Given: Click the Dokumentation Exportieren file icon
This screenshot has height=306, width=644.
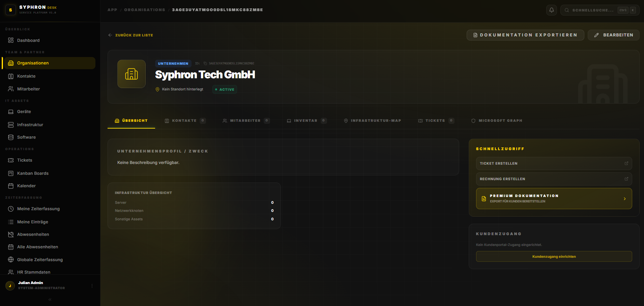Looking at the screenshot, I should (x=475, y=35).
